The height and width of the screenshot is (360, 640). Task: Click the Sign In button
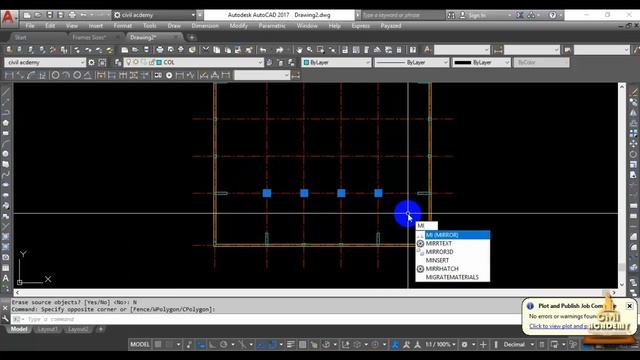tap(477, 15)
